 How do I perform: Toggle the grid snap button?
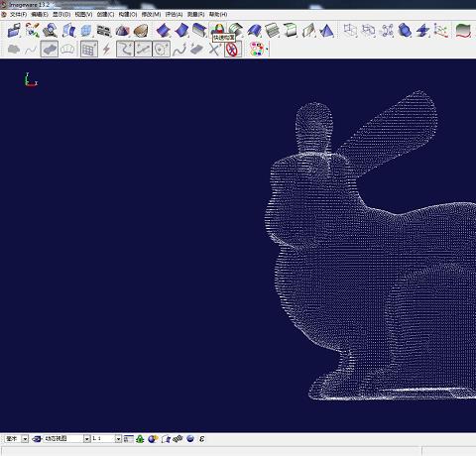click(x=89, y=50)
